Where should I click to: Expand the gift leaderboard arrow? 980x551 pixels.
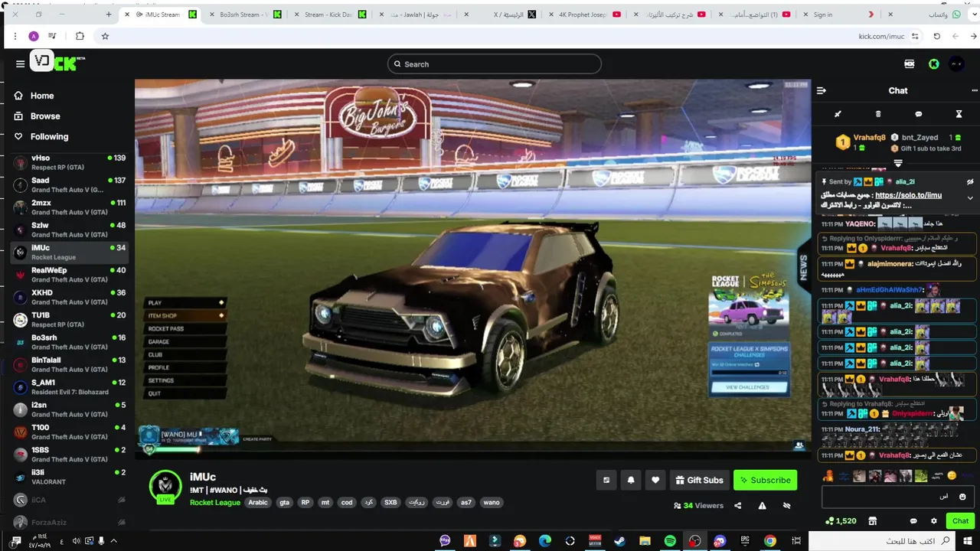click(x=898, y=163)
